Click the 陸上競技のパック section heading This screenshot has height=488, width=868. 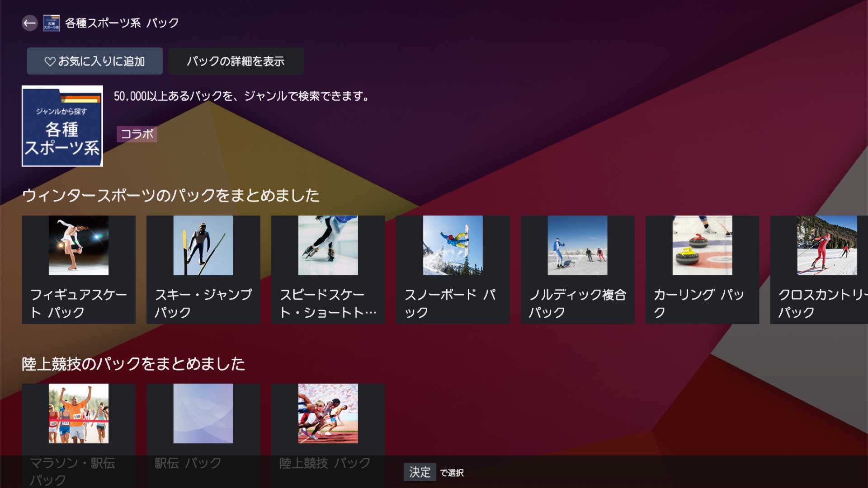(133, 364)
